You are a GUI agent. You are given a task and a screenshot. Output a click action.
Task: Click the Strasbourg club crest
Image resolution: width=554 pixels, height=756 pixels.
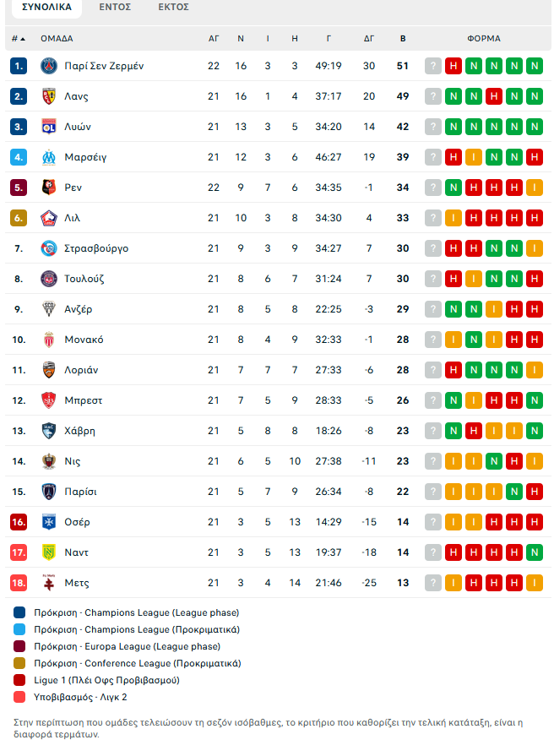tap(48, 248)
